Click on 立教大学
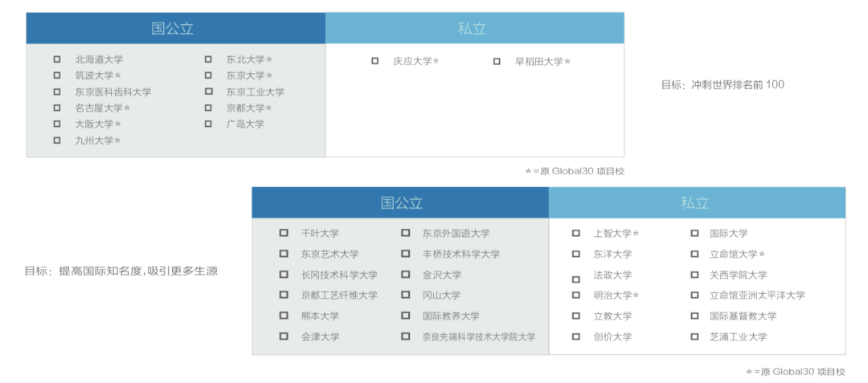This screenshot has height=383, width=868. click(612, 316)
